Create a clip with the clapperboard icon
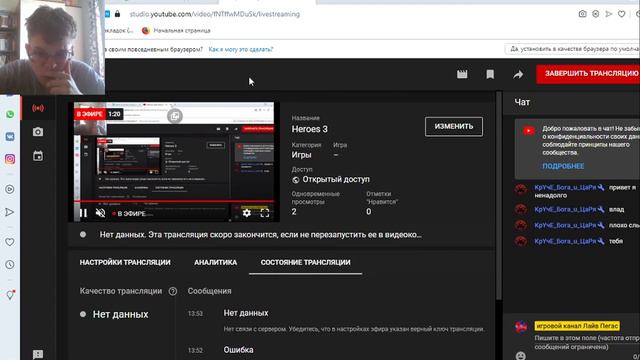The height and width of the screenshot is (360, 640). [462, 74]
